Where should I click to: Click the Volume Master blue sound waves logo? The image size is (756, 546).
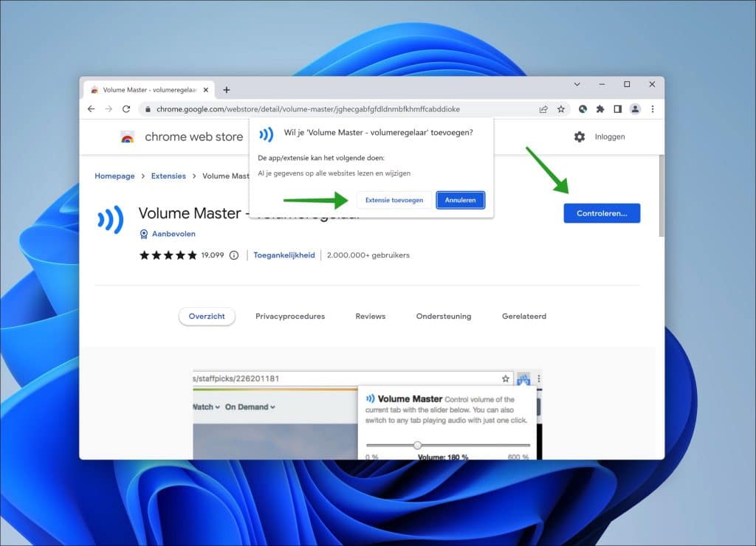(x=110, y=220)
